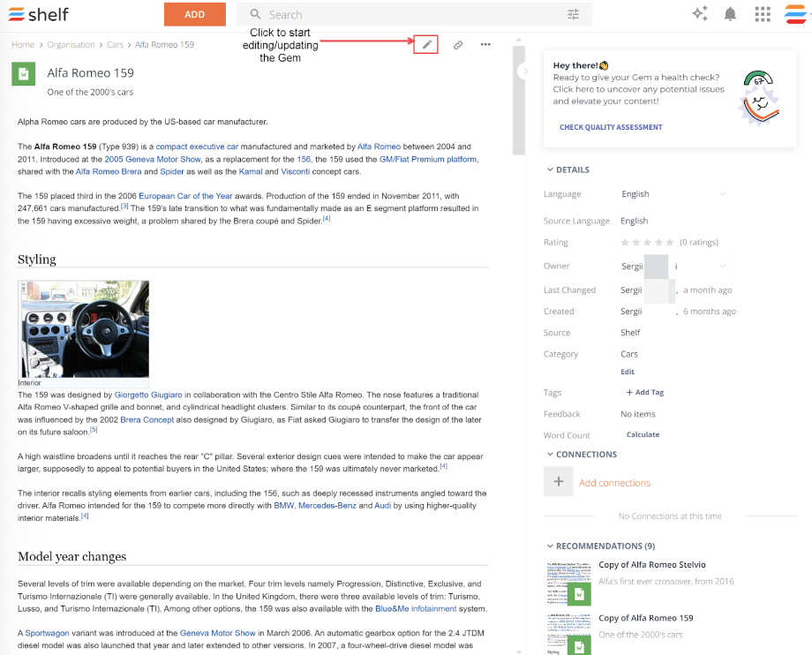Open the notifications bell

(732, 14)
